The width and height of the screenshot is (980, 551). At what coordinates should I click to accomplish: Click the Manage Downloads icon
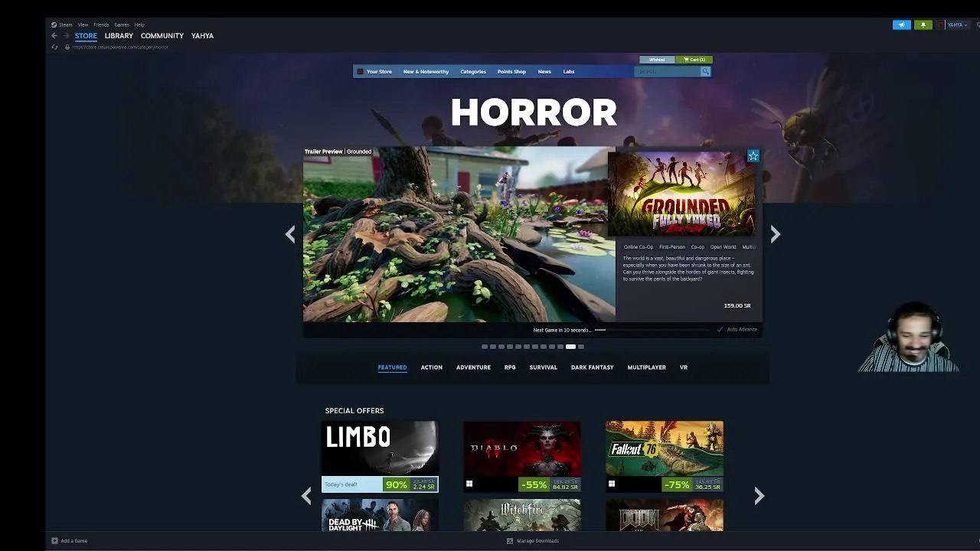click(x=510, y=540)
